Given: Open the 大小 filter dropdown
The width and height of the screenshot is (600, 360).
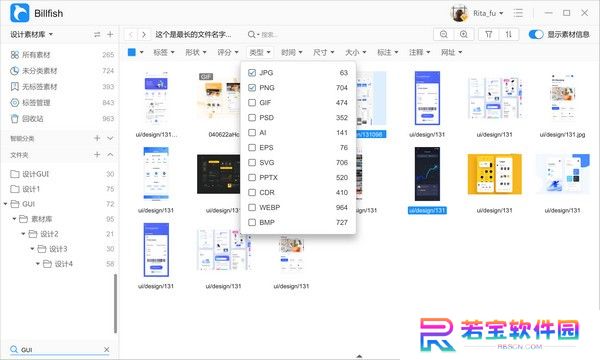Looking at the screenshot, I should click(x=355, y=52).
